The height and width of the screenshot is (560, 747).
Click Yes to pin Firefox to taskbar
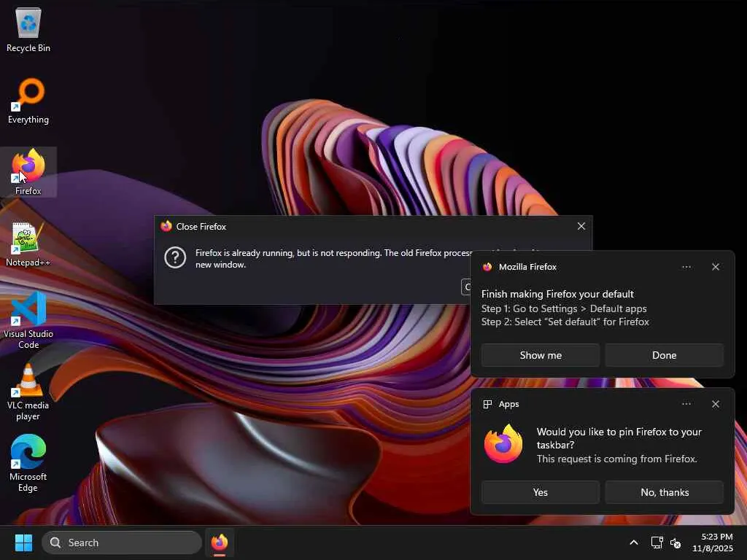[x=541, y=492]
